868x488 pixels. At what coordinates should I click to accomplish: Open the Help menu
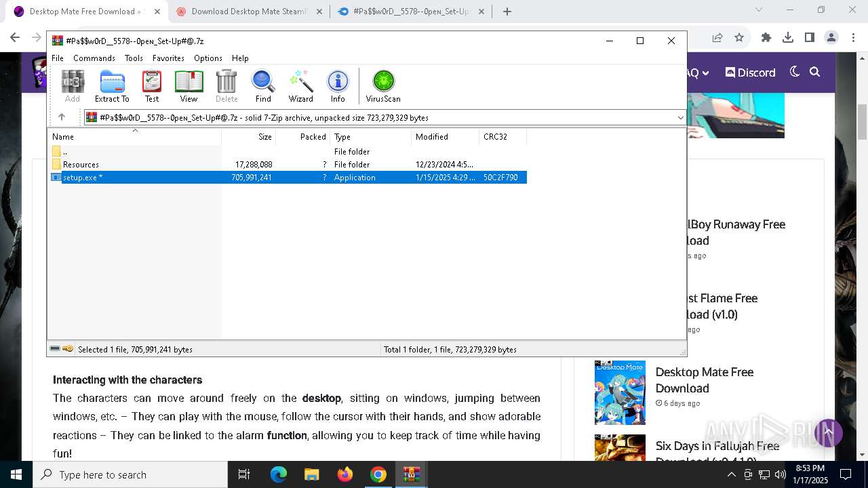pos(240,58)
